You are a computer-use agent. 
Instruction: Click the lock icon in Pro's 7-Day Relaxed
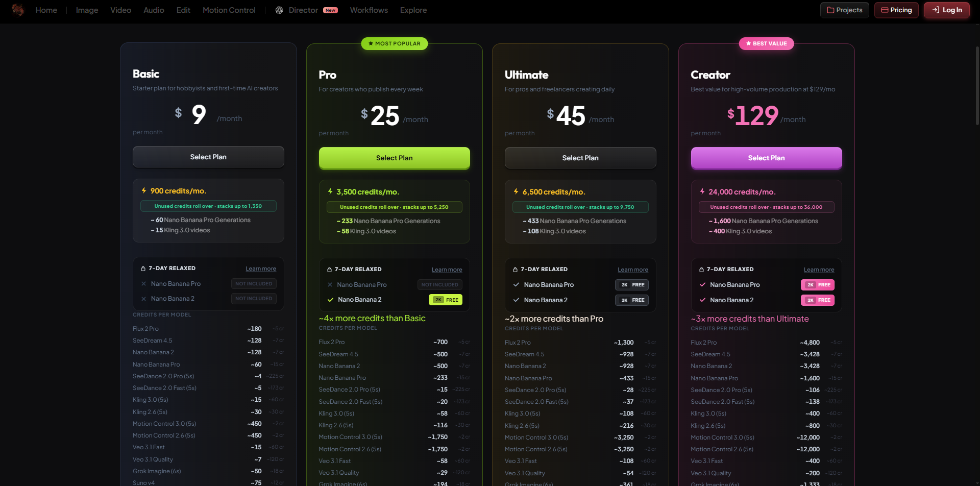(329, 269)
